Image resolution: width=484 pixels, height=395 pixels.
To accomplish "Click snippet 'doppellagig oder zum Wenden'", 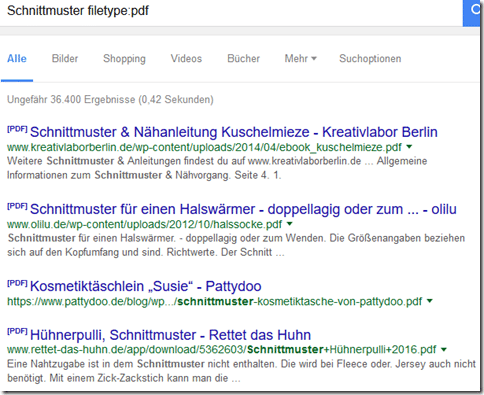I will pyautogui.click(x=255, y=238).
